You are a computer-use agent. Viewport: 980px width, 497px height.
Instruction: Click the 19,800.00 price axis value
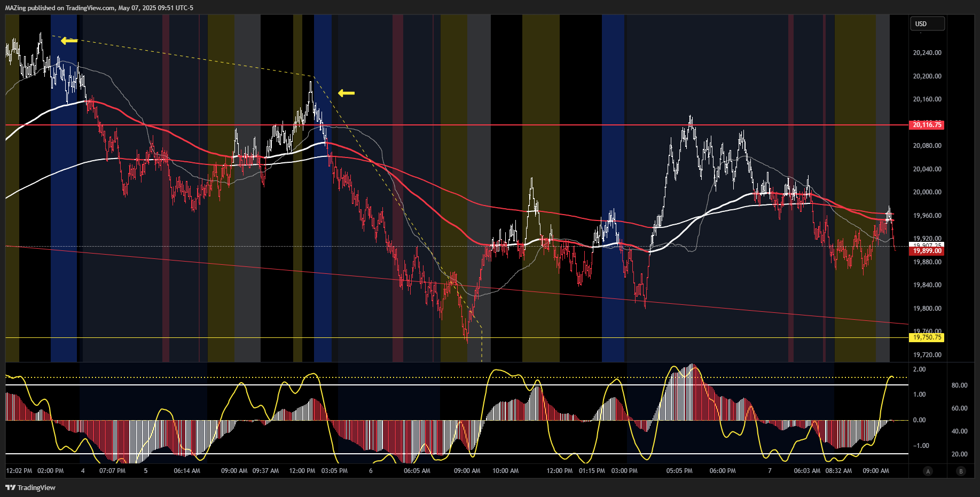[927, 309]
